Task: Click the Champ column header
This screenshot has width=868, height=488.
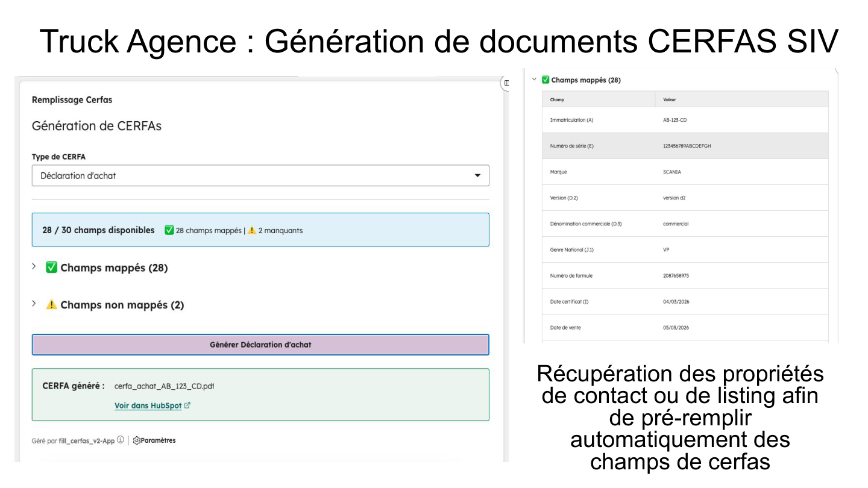Action: [x=557, y=99]
